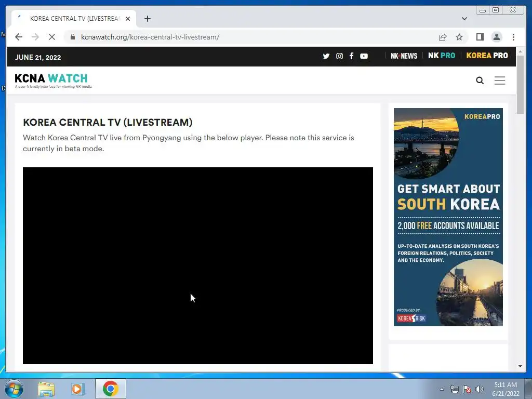
Task: Click the scrollbar down arrow
Action: point(520,366)
